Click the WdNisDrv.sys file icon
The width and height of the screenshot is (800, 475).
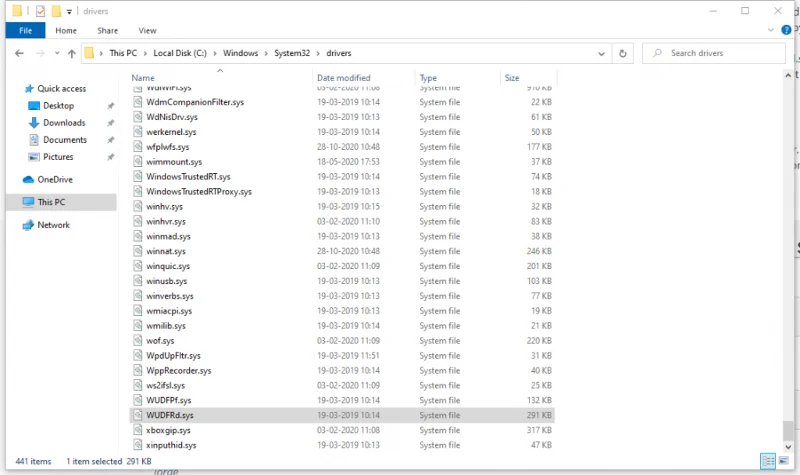137,117
